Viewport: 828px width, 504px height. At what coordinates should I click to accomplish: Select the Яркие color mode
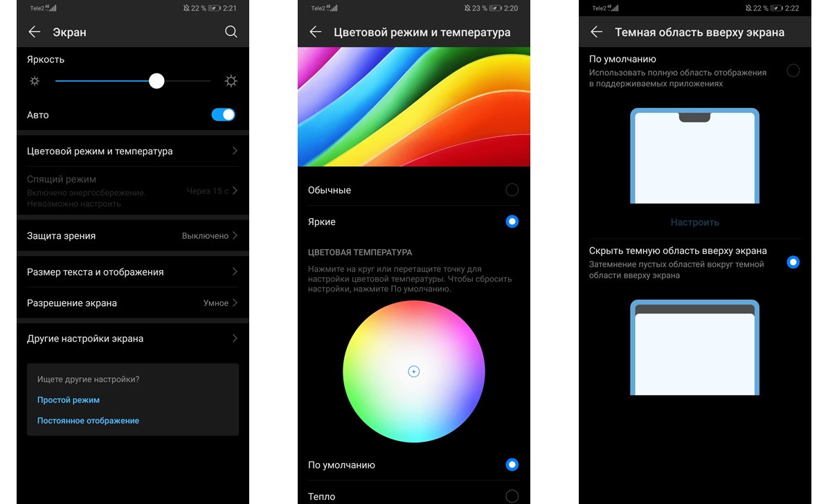[x=512, y=222]
